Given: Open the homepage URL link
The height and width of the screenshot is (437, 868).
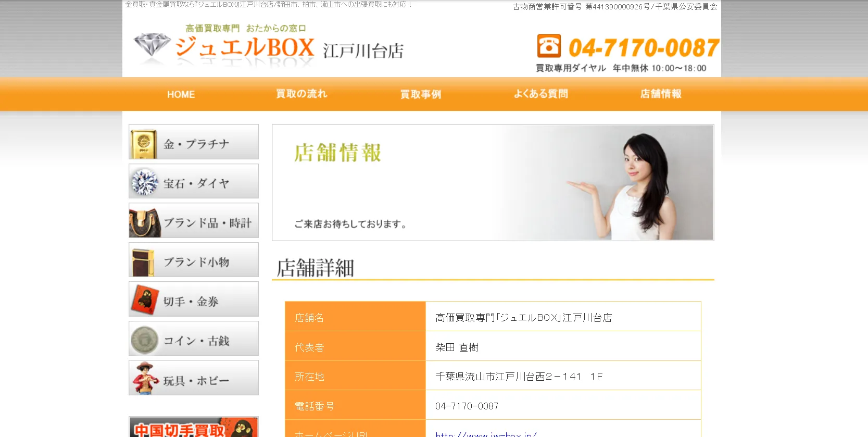Looking at the screenshot, I should click(485, 434).
